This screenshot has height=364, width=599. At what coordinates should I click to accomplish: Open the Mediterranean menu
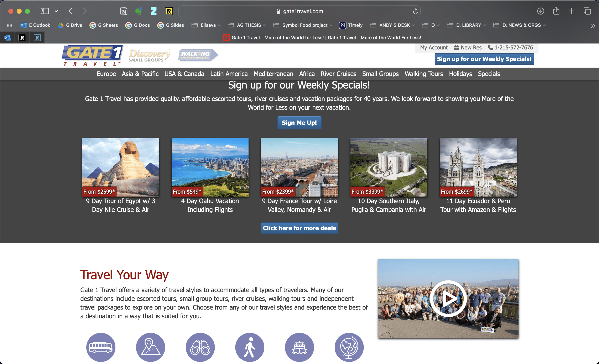tap(273, 74)
